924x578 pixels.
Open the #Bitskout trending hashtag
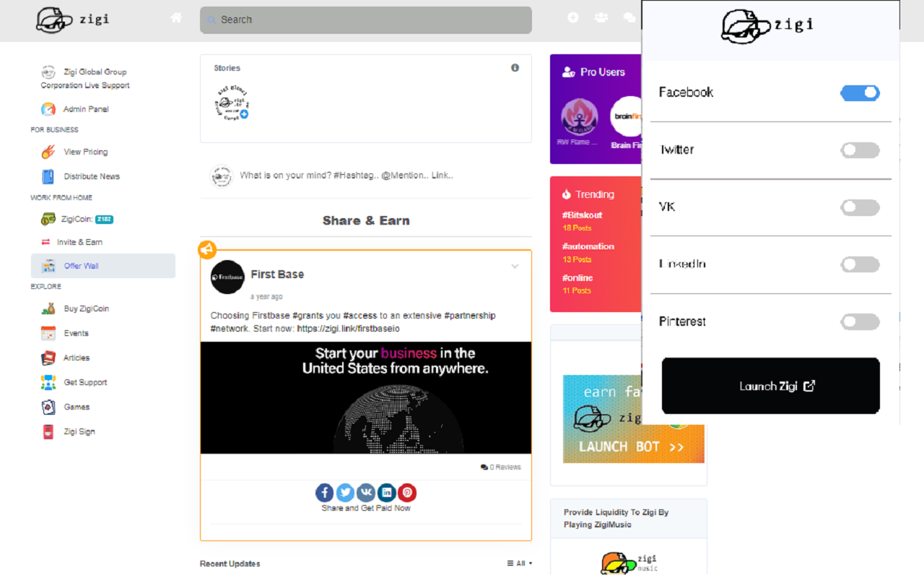(582, 215)
